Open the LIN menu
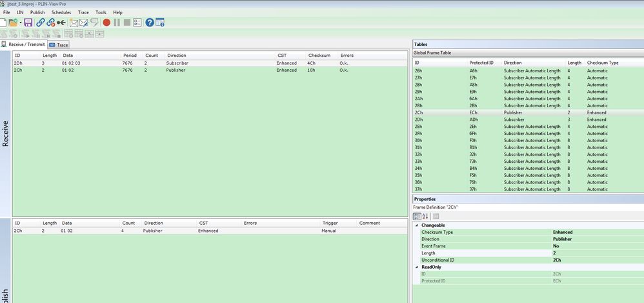Viewport: 644px width, 303px height. (20, 12)
